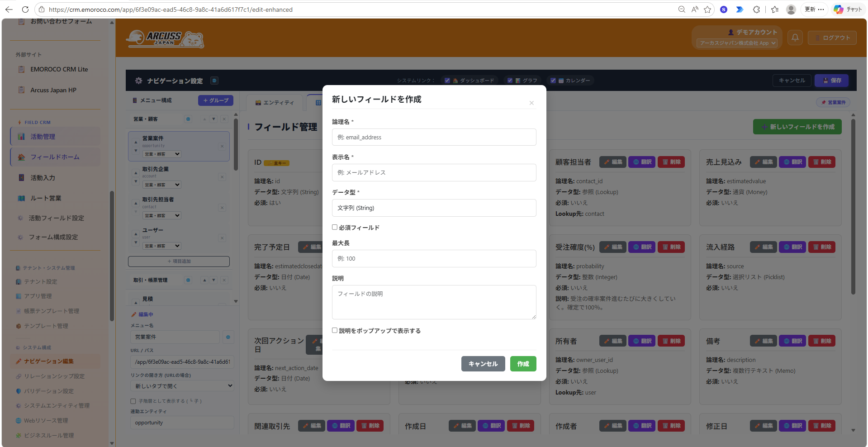Bookmark this page with the star icon
This screenshot has height=447, width=868.
coord(707,10)
